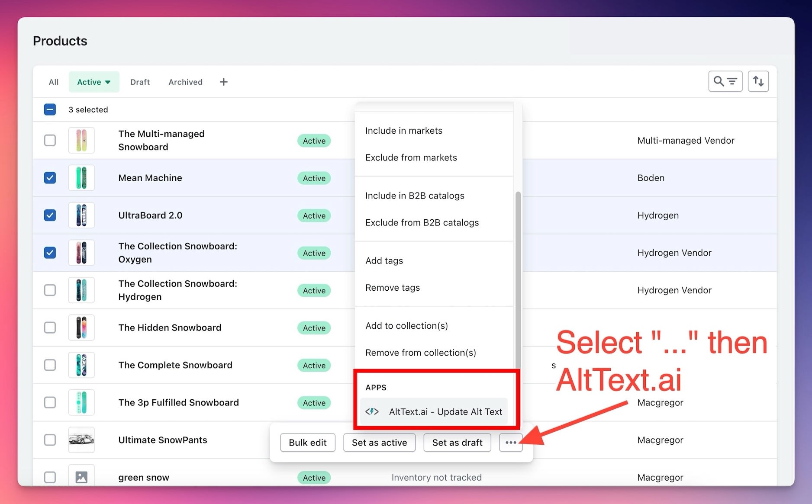Open the Mean Machine product name
812x504 pixels.
[x=150, y=178]
